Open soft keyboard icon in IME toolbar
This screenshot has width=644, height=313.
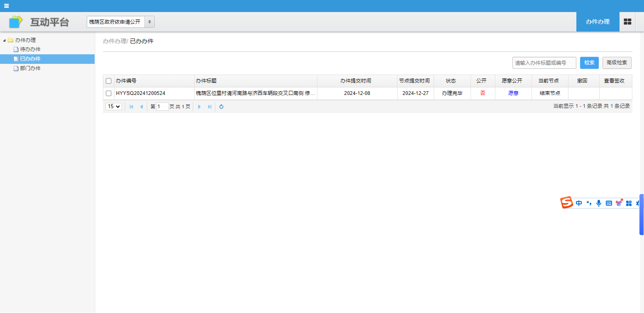[609, 203]
